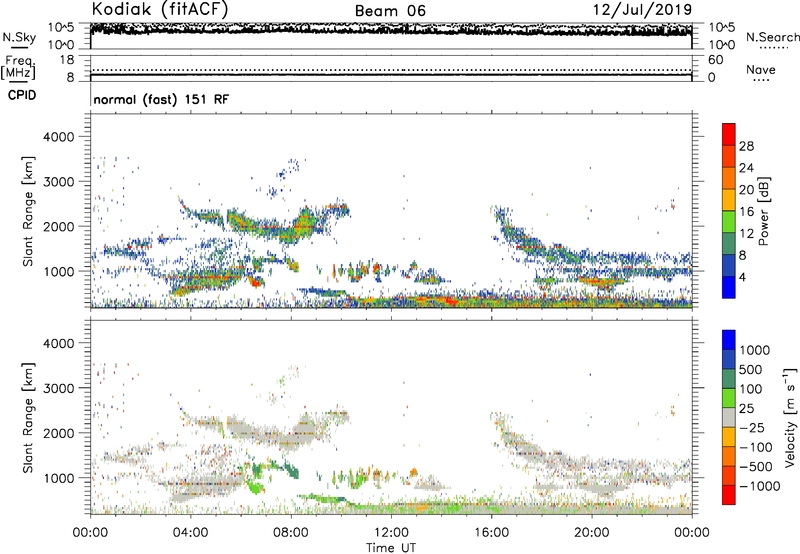Click the '08:00' time axis tick
Image resolution: width=800 pixels, height=554 pixels.
pos(290,532)
